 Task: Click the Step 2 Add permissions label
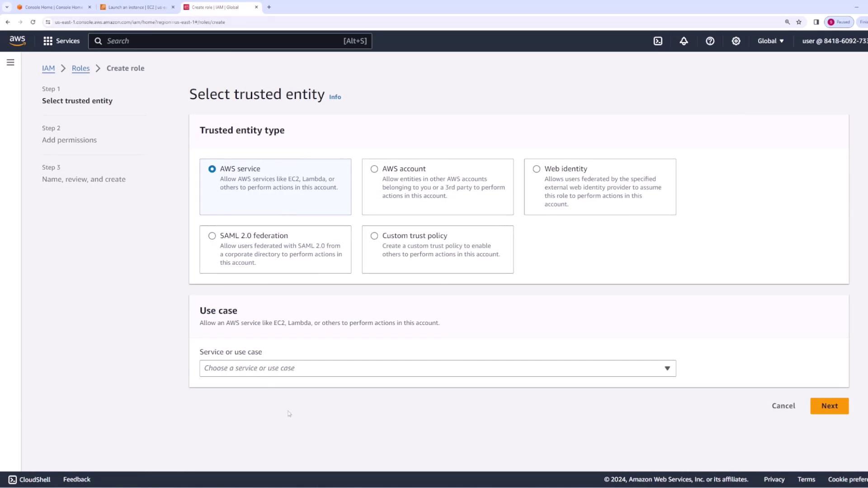[69, 140]
